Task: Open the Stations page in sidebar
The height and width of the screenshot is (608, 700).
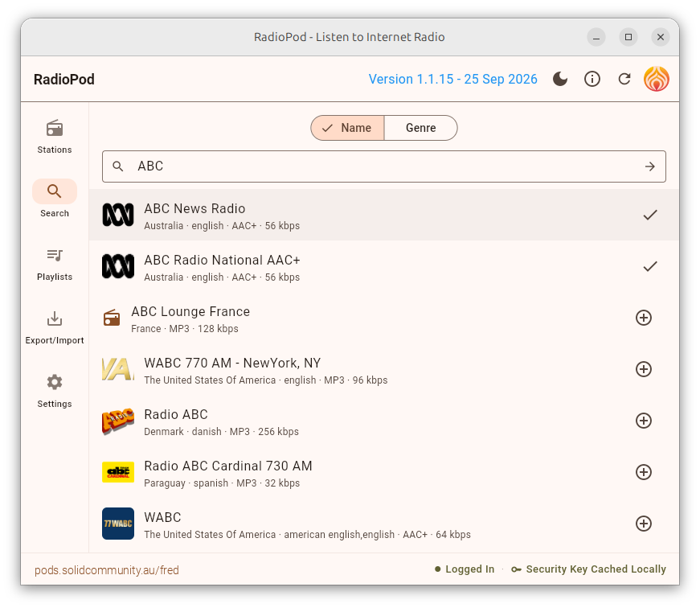Action: click(55, 138)
